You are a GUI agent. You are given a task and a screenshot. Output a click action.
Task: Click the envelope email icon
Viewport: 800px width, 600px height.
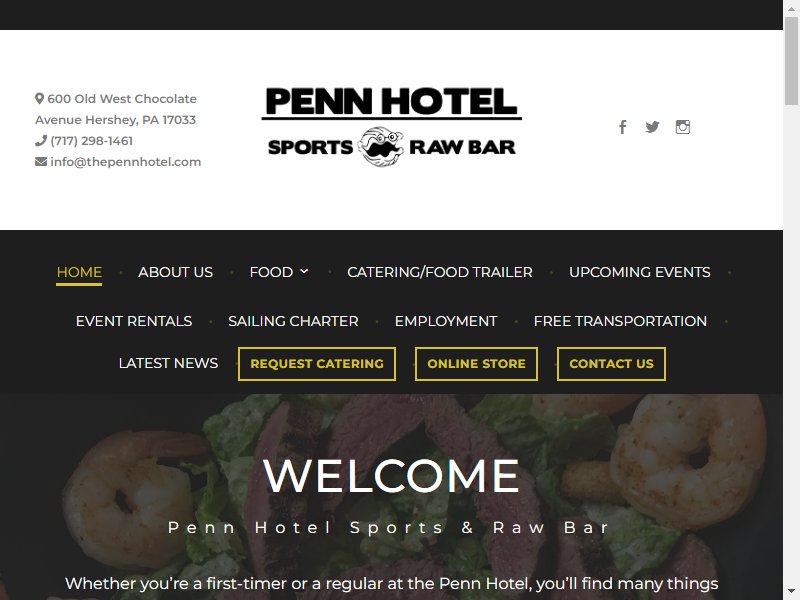41,162
